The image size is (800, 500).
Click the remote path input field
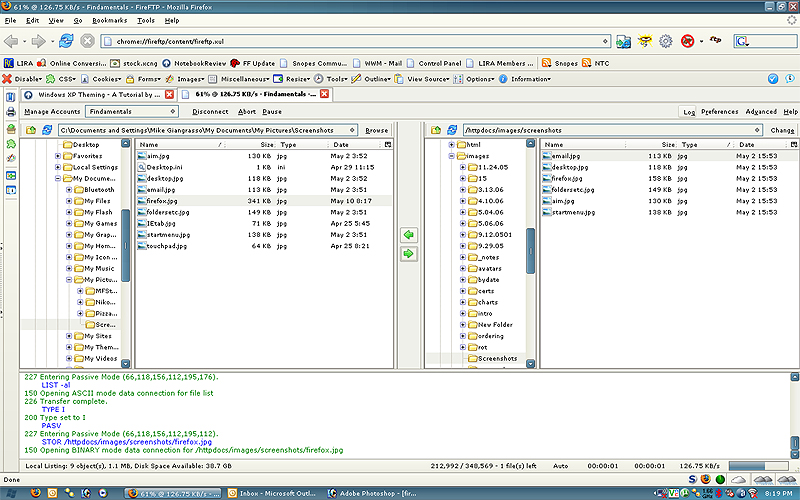click(x=613, y=130)
